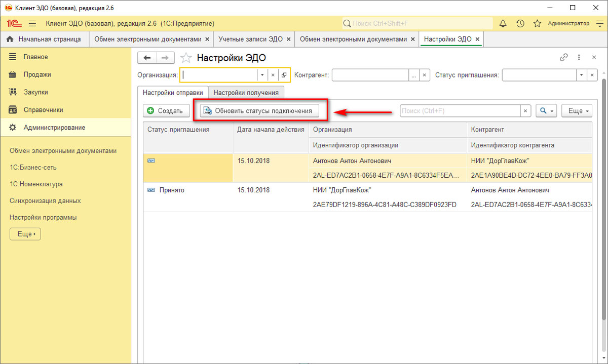608x364 pixels.
Task: Close the Настройки ЭДО tab
Action: (477, 39)
